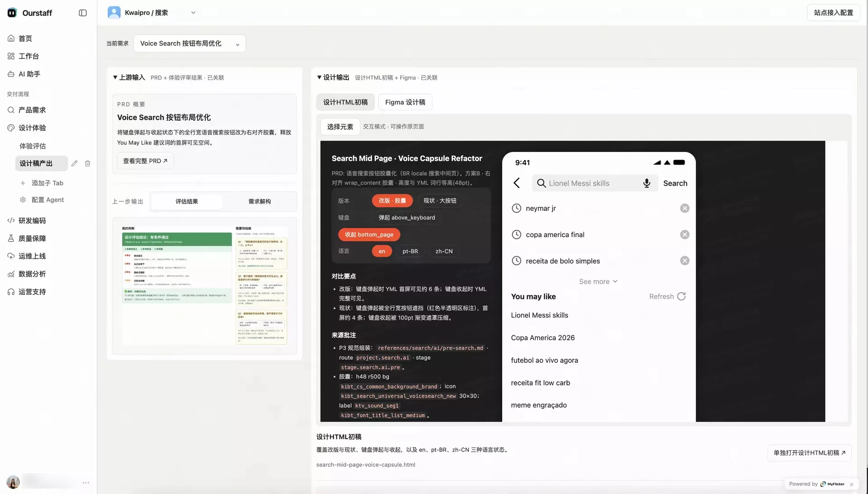Switch language to zh-CN
This screenshot has width=868, height=494.
[x=444, y=251]
